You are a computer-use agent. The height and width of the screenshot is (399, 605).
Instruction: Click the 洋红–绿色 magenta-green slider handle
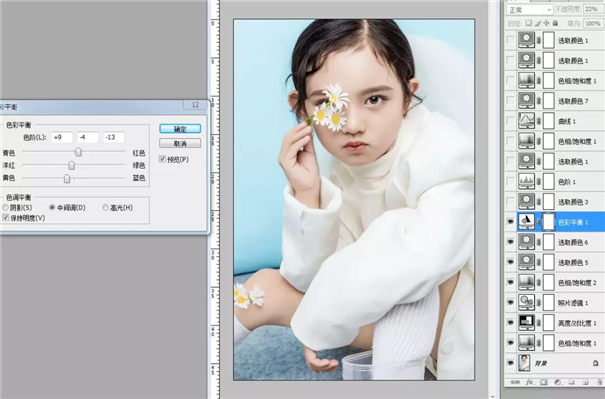pyautogui.click(x=71, y=165)
